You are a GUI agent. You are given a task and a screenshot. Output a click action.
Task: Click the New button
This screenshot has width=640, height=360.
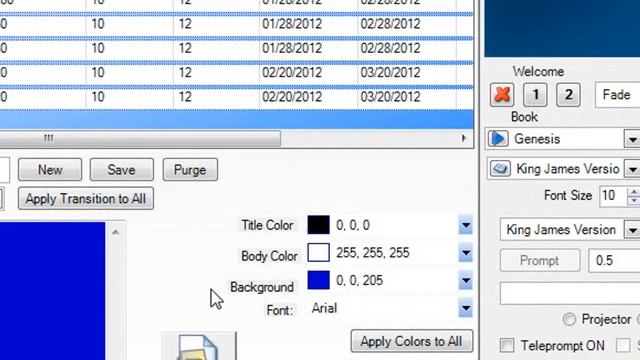[50, 170]
